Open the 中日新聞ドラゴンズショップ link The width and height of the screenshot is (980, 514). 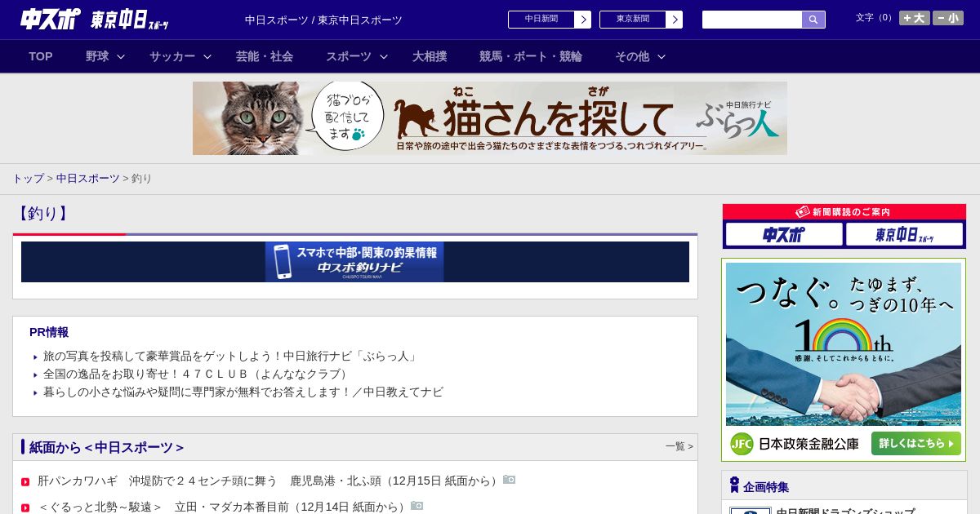[x=845, y=512]
